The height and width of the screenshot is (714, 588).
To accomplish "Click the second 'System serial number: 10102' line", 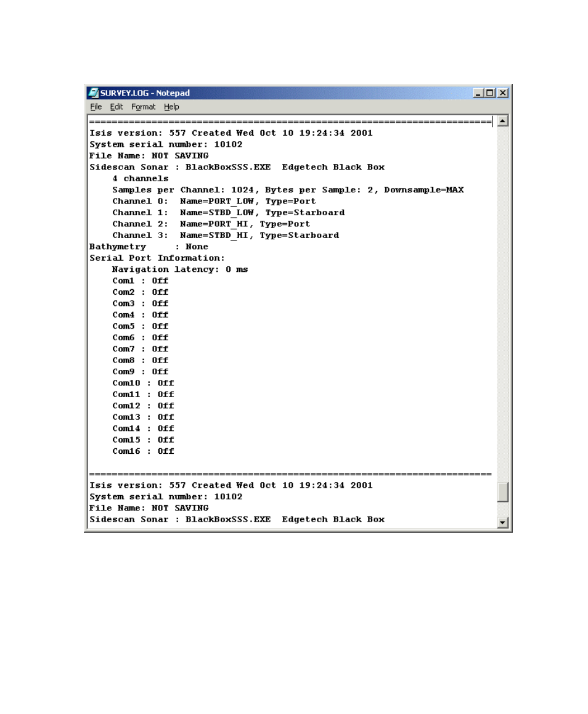I will tap(166, 497).
